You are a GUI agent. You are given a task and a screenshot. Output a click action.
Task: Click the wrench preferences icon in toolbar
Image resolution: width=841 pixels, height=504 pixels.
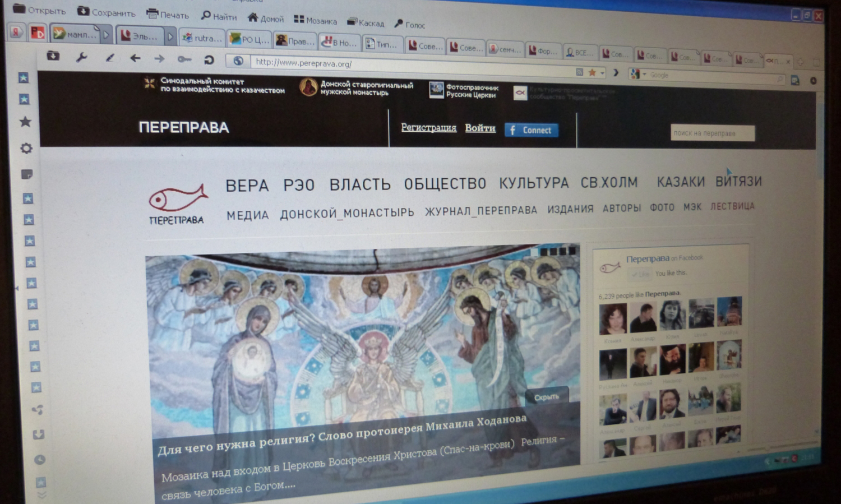coord(82,57)
